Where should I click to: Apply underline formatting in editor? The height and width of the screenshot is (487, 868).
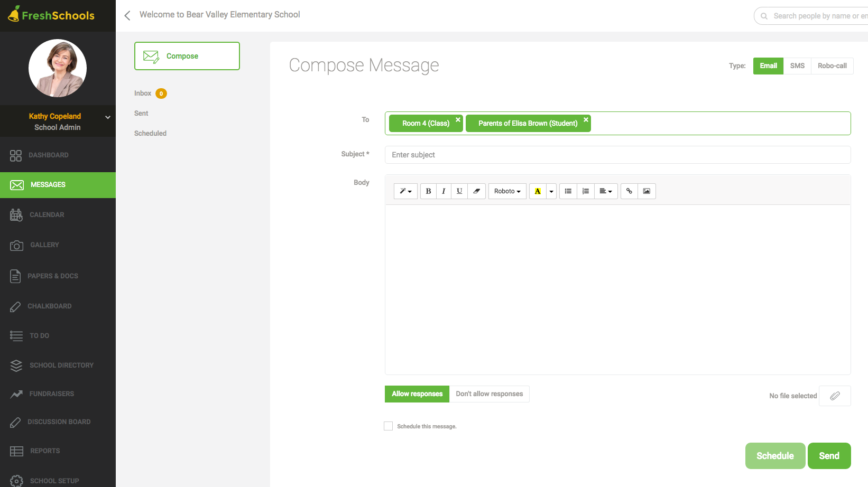coord(459,191)
